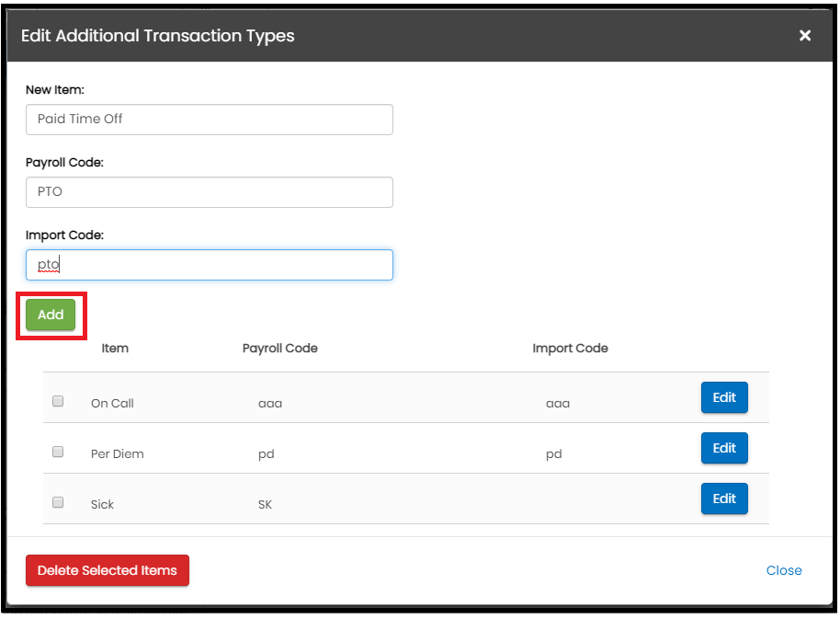Viewport: 840px width, 619px height.
Task: Select the Import Code column header
Action: 570,349
